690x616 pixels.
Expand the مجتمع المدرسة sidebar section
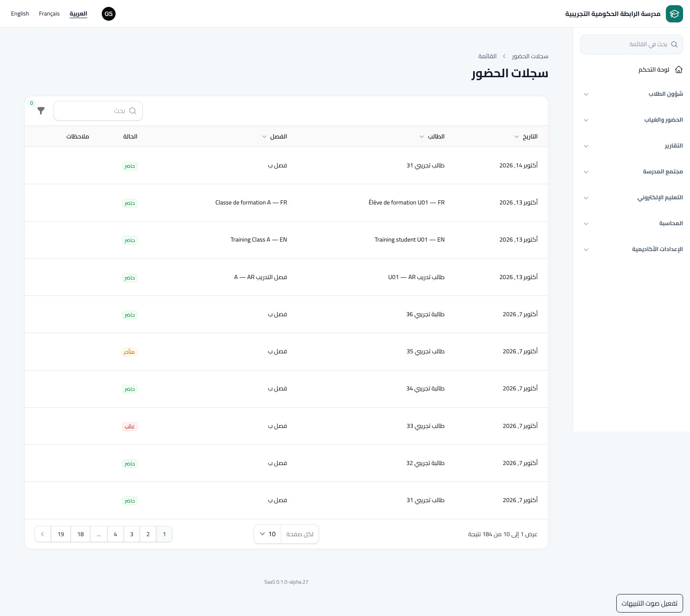(631, 172)
